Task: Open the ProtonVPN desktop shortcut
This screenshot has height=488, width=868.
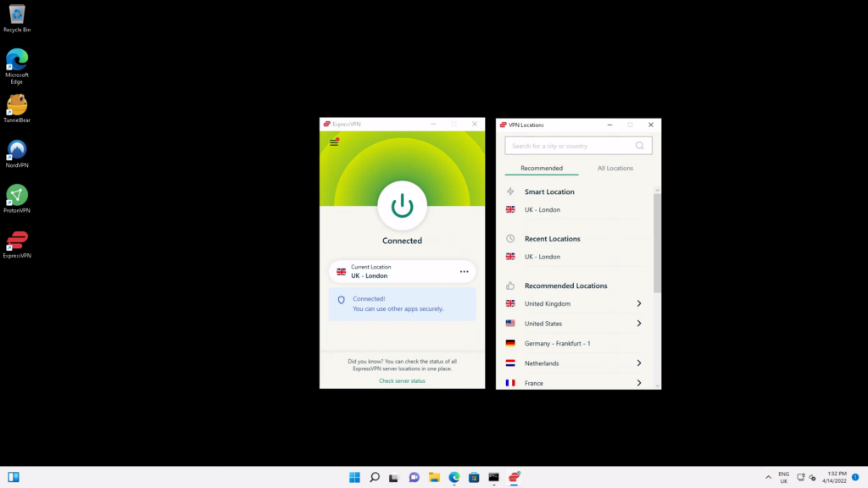Action: click(17, 199)
